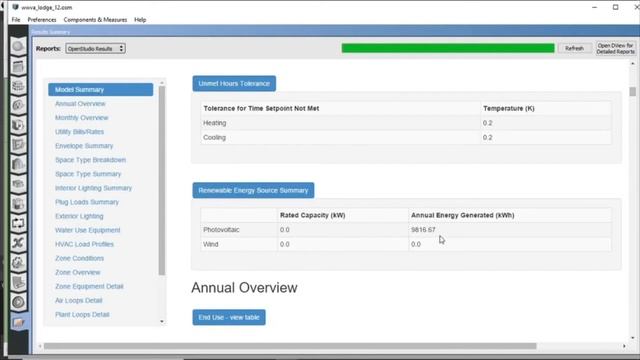Open the Run Simulation tab icon
Image resolution: width=640 pixels, height=360 pixels.
click(18, 302)
